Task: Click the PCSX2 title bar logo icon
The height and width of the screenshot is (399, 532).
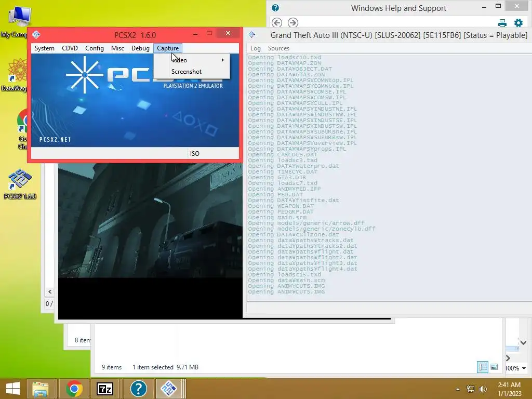Action: tap(36, 34)
